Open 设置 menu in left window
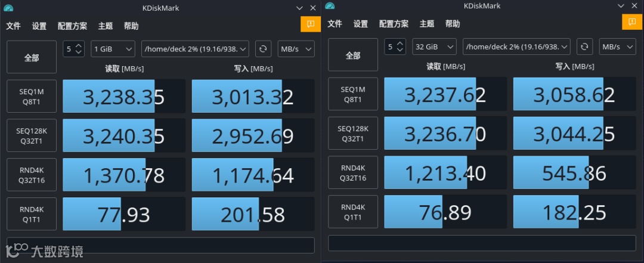This screenshot has width=644, height=263. 39,26
